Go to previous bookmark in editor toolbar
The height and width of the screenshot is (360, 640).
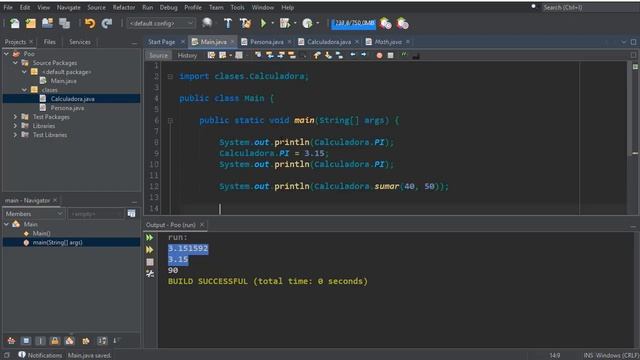tap(317, 55)
